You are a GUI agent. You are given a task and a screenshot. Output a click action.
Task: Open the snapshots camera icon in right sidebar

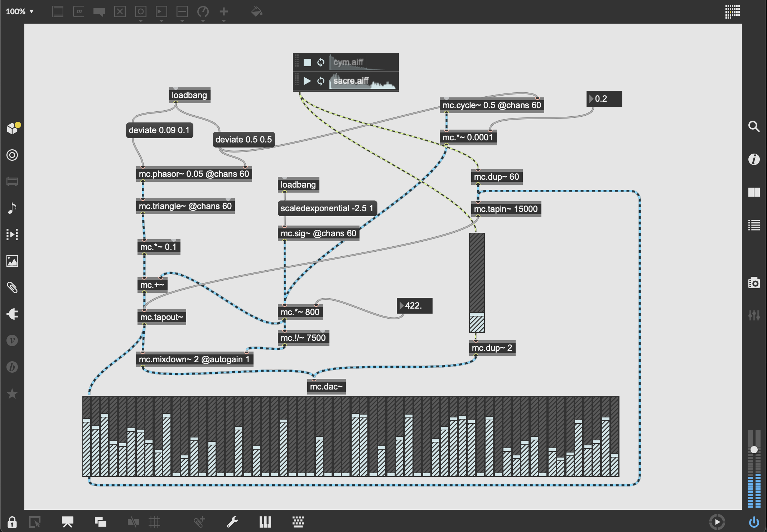pos(754,282)
